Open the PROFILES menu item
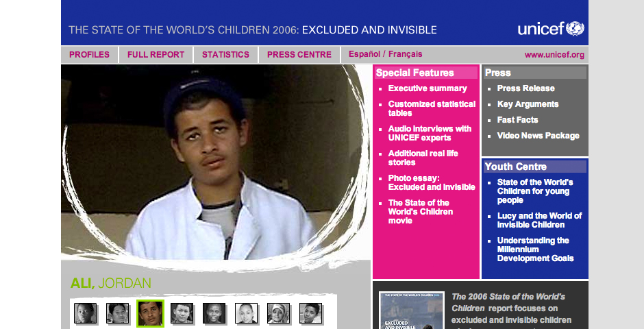 [x=89, y=55]
